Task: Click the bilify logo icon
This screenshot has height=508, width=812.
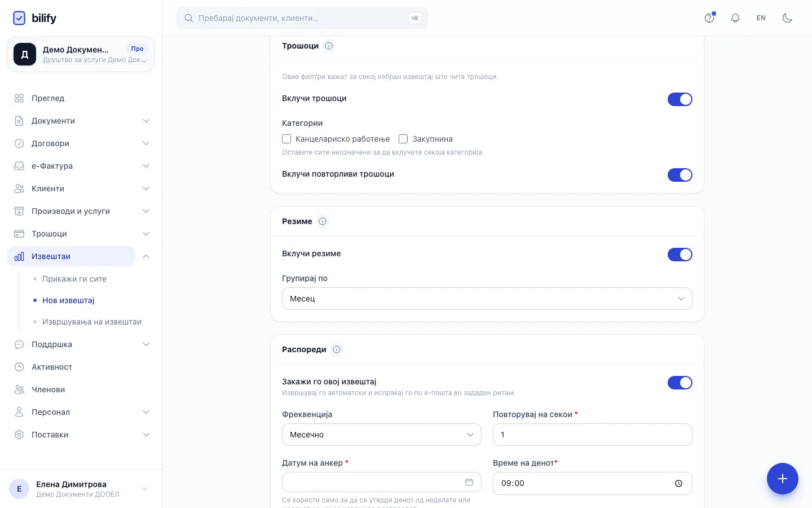Action: (19, 18)
